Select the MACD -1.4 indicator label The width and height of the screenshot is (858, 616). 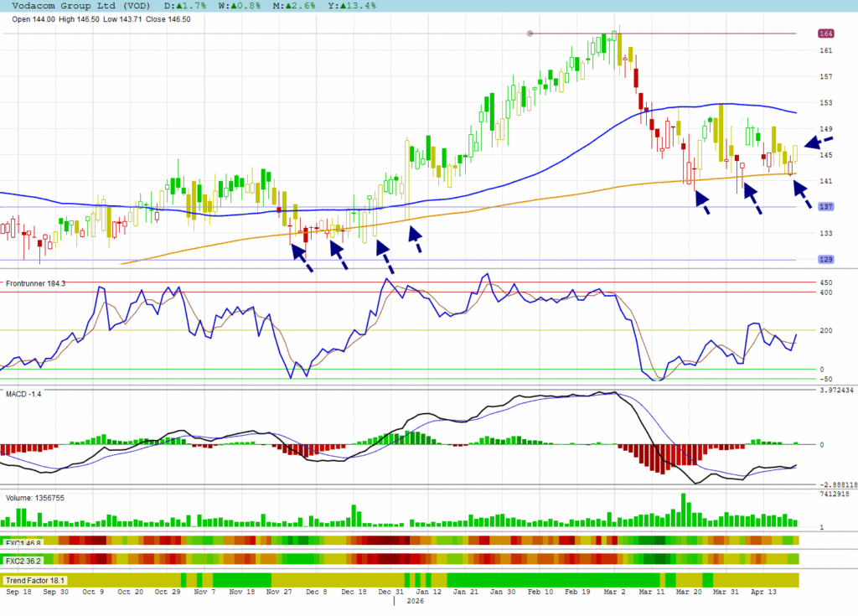coord(24,393)
